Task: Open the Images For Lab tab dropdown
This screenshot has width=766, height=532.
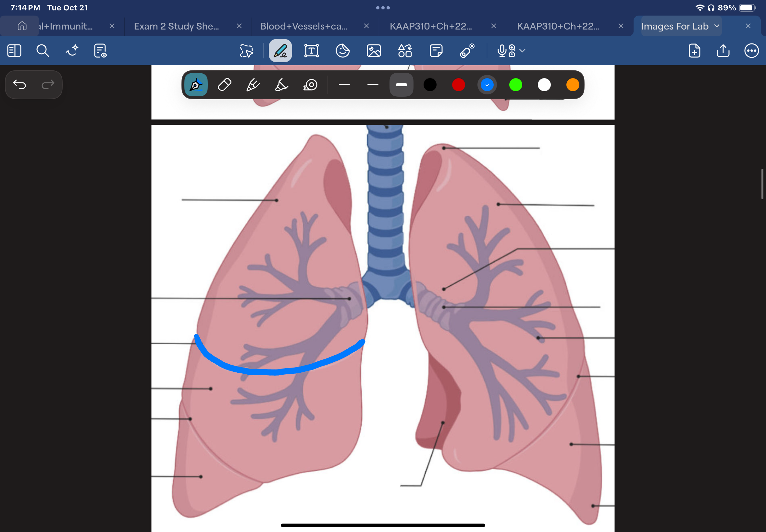Action: click(x=716, y=26)
